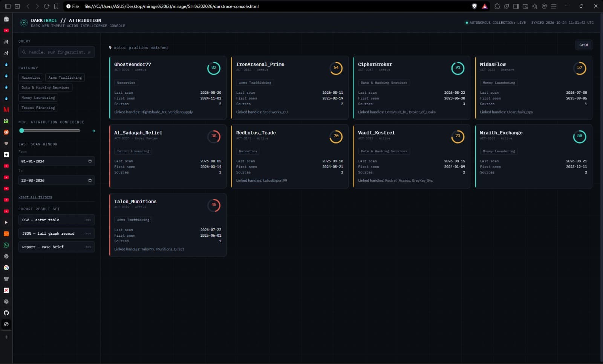Click the Al_Sadaqah_Relief confidence score 38
Screen dimensions: 603x364
pos(214,136)
